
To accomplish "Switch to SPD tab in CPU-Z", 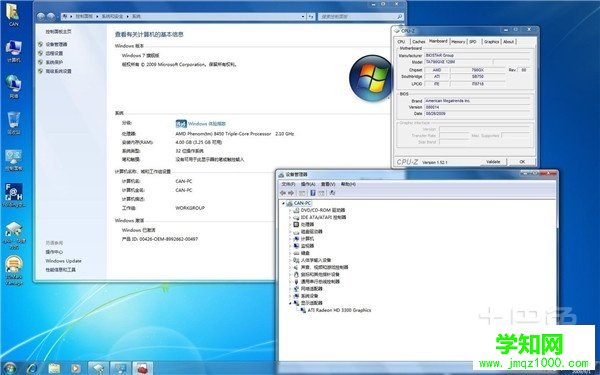I will (x=473, y=42).
